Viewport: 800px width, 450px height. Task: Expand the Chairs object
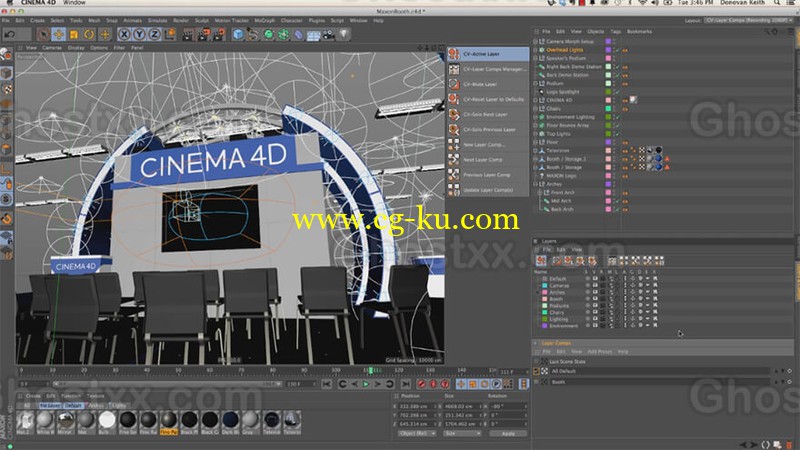click(x=535, y=109)
